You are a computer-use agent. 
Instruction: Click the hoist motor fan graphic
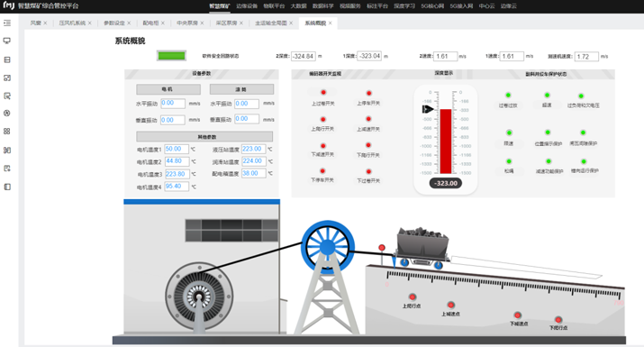(x=199, y=297)
